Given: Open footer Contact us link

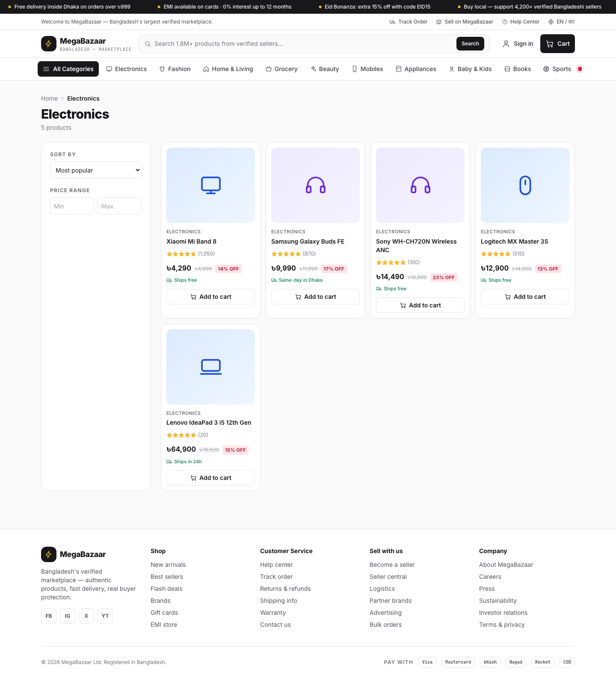Looking at the screenshot, I should [x=275, y=625].
